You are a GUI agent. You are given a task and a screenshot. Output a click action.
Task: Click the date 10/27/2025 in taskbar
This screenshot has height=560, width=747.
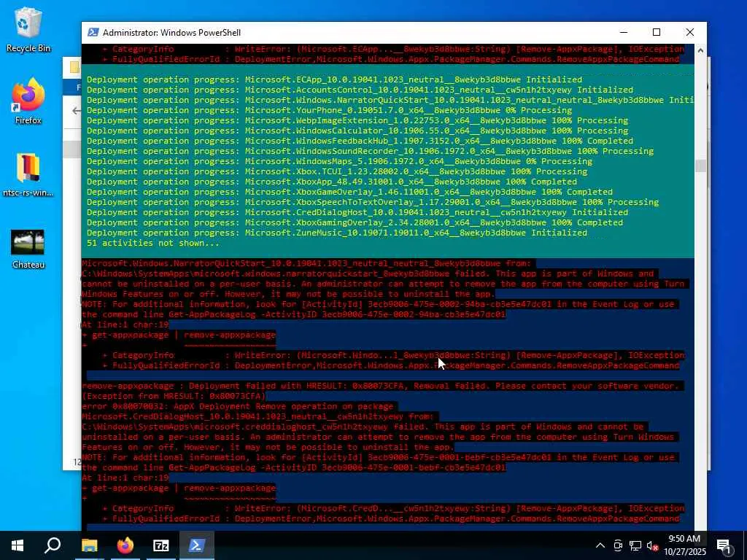click(685, 552)
